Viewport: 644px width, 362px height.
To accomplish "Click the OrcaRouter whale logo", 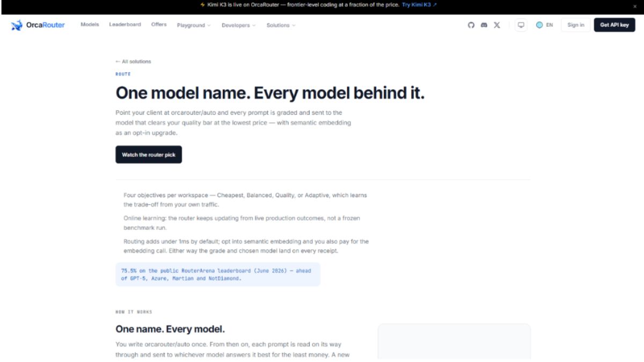I will [17, 25].
